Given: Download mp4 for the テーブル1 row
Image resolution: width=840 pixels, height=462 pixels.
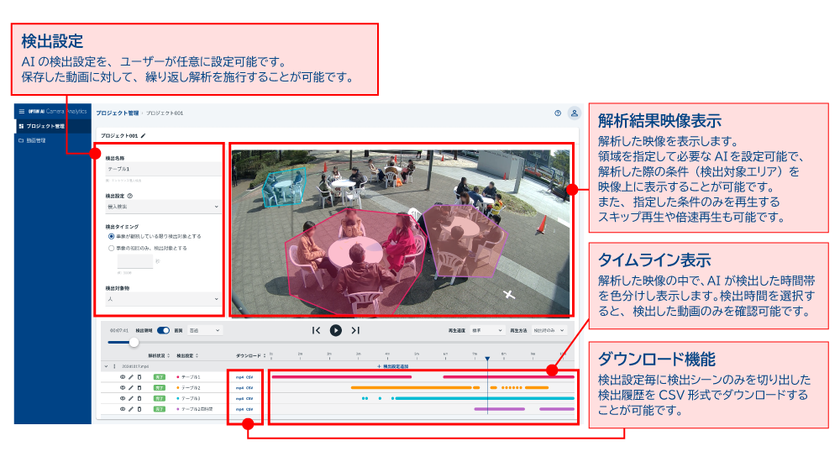Looking at the screenshot, I should 239,377.
